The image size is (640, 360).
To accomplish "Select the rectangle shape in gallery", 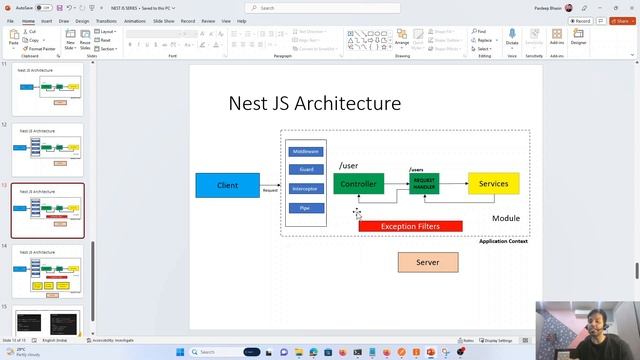I will 371,33.
